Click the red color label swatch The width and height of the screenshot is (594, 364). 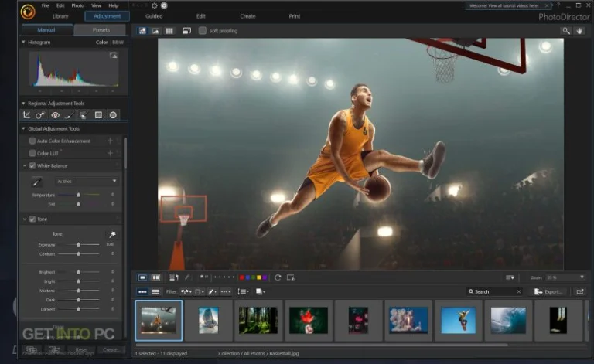(x=241, y=277)
